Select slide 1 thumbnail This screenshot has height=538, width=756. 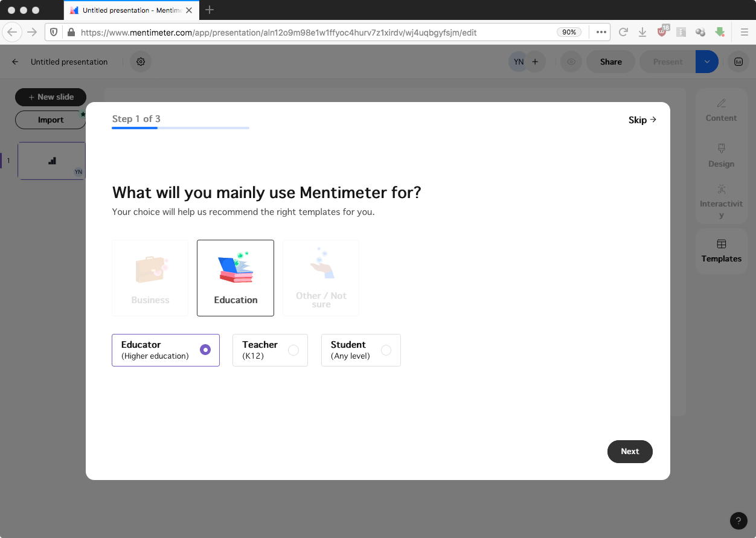click(x=52, y=161)
